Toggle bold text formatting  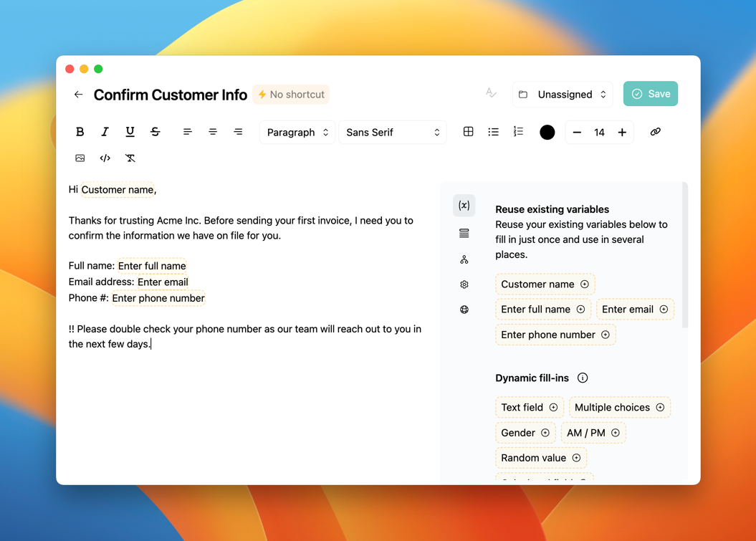tap(80, 132)
